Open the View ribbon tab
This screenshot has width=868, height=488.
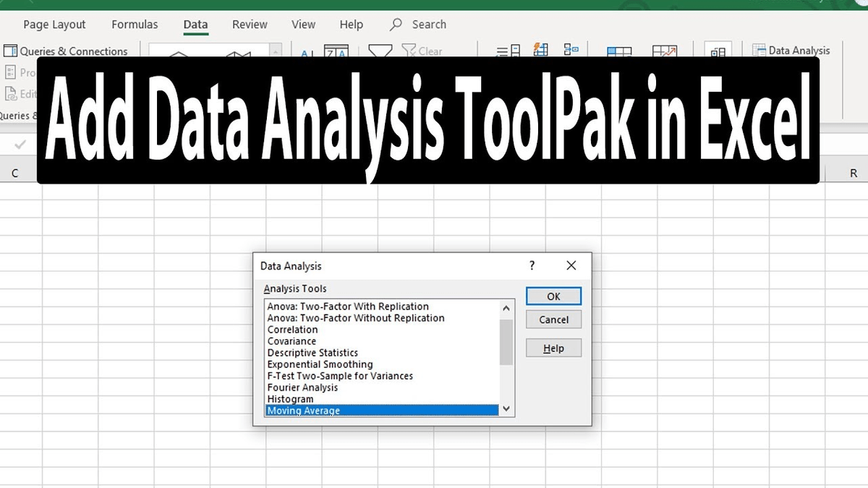(x=303, y=24)
